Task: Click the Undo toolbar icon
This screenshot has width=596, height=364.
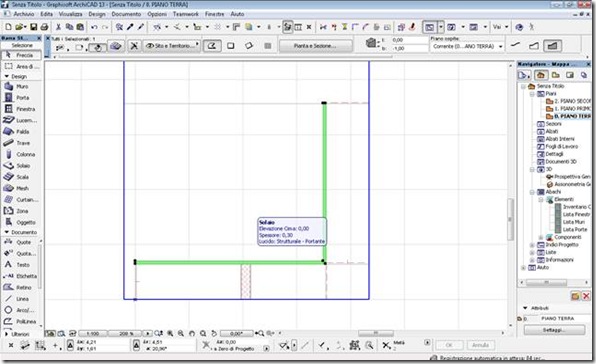Action: point(94,27)
